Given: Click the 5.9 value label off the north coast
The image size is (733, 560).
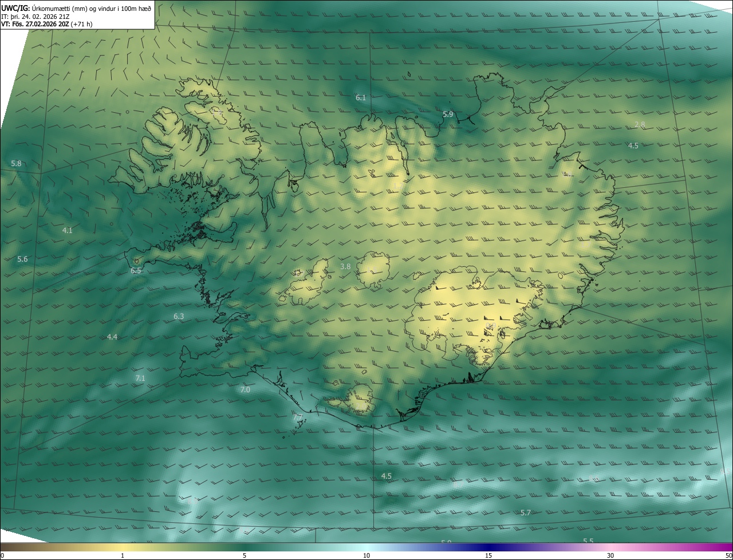Looking at the screenshot, I should [448, 115].
